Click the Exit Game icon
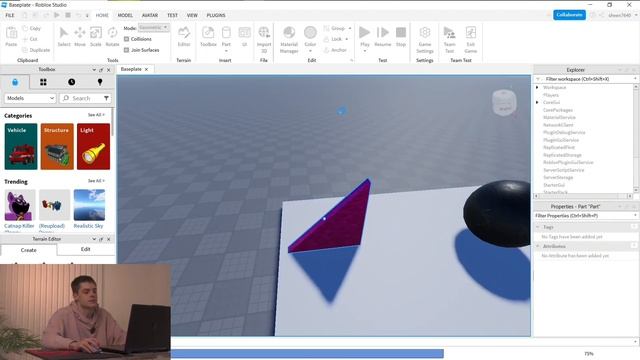 click(x=471, y=39)
